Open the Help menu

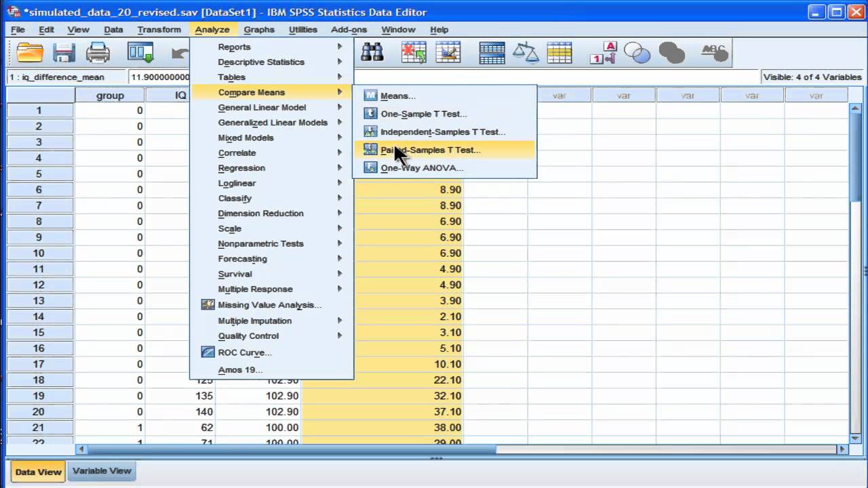439,29
